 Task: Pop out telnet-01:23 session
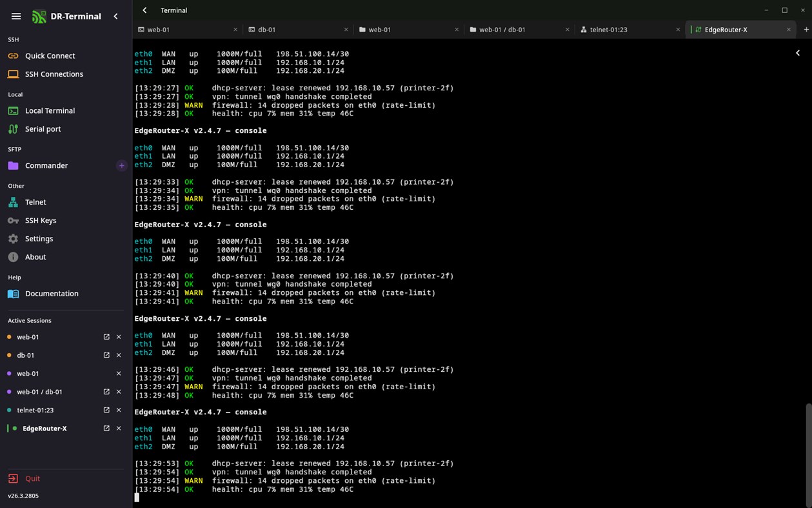pyautogui.click(x=106, y=411)
